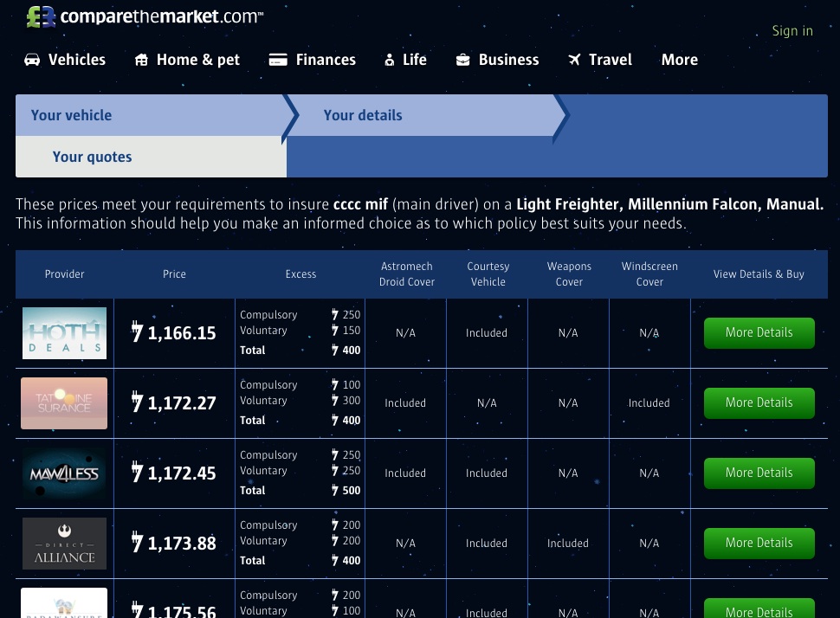The height and width of the screenshot is (618, 840).
Task: Select the briefcase icon for Business
Action: pyautogui.click(x=462, y=60)
